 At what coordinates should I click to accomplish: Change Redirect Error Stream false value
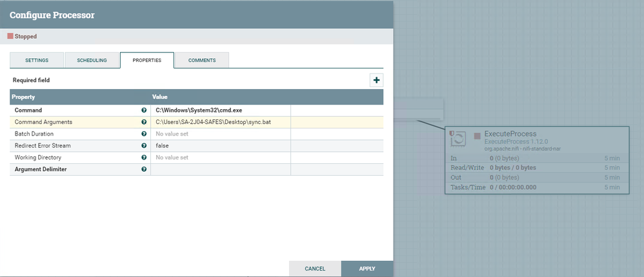(x=221, y=145)
